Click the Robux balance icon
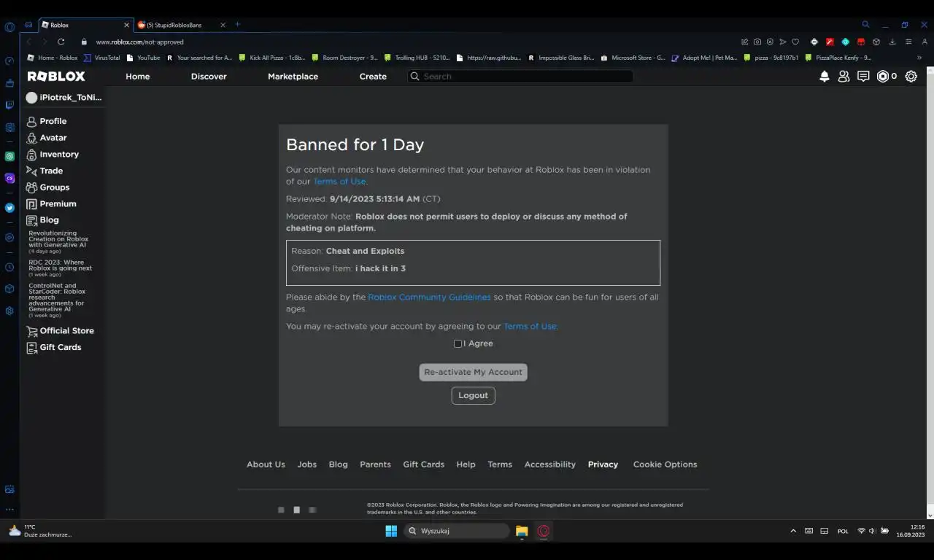934x560 pixels. tap(883, 76)
